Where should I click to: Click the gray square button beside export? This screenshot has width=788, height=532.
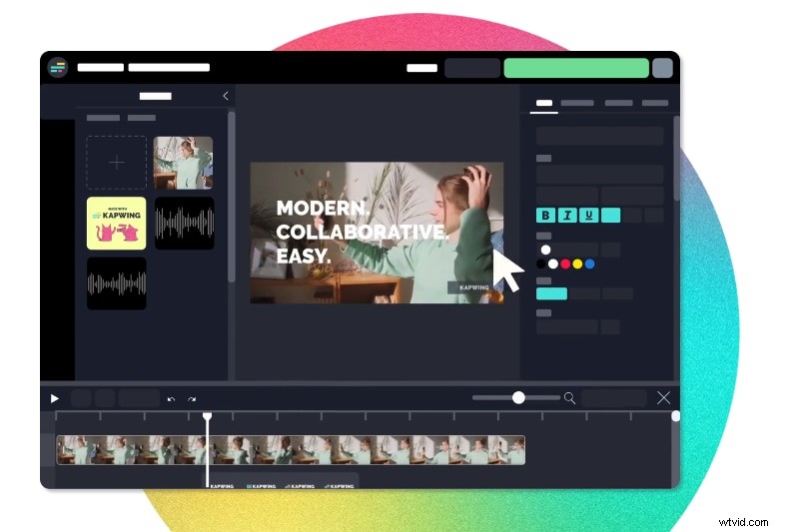click(x=662, y=68)
